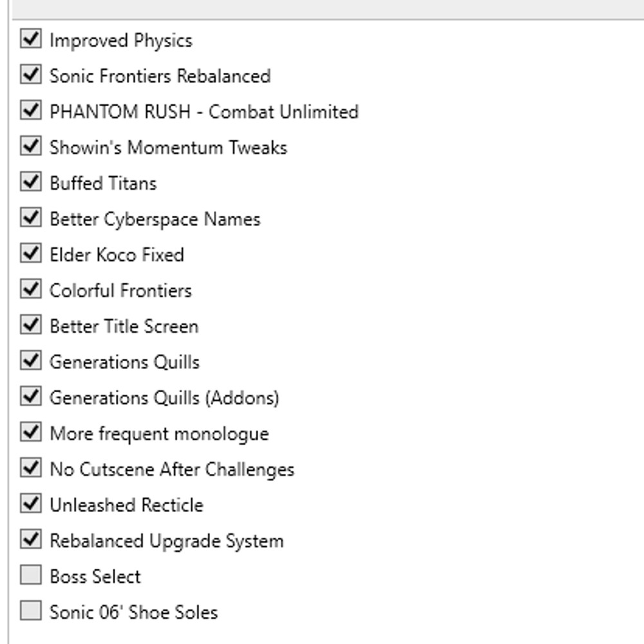The width and height of the screenshot is (644, 644).
Task: Uncheck the Buffed Titans mod
Action: pos(30,183)
